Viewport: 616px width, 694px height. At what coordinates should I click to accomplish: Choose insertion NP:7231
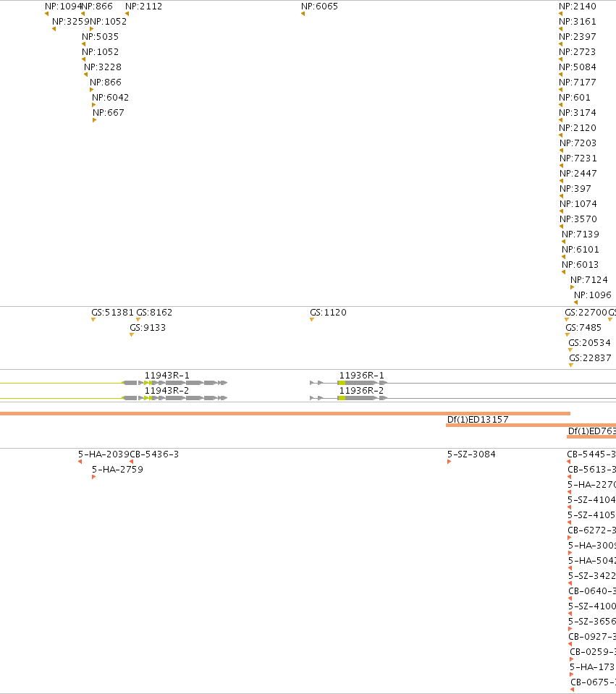[578, 158]
